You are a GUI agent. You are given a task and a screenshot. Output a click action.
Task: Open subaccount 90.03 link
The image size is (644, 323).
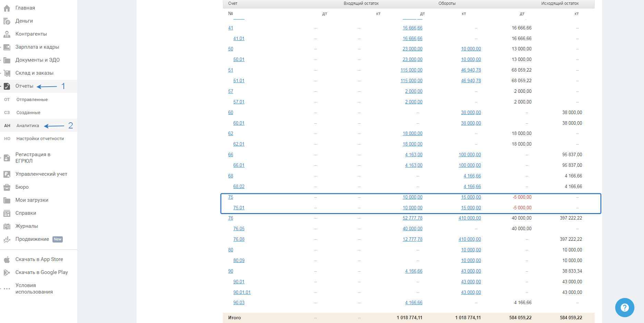point(239,303)
